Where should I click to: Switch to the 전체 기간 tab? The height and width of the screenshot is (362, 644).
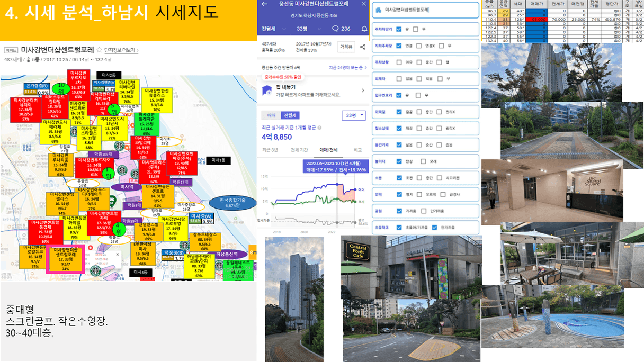(299, 150)
